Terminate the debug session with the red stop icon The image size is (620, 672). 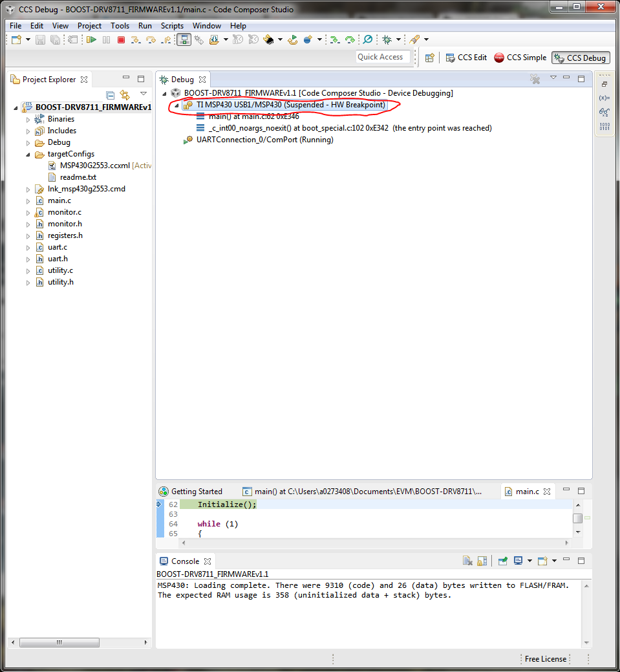122,40
